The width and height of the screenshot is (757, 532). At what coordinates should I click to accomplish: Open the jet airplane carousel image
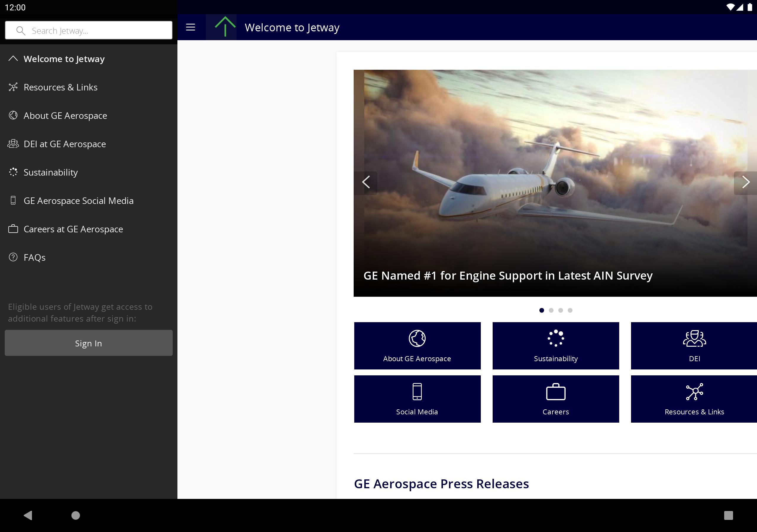coord(555,183)
